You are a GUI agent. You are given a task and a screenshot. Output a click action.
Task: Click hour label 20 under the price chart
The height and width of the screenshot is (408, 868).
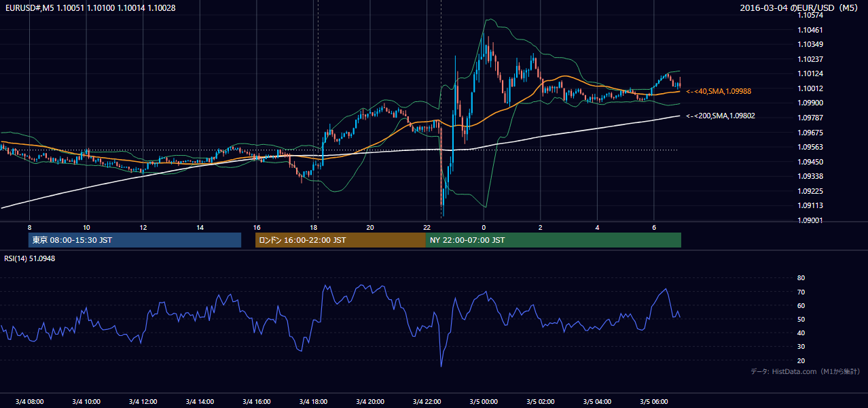coord(370,227)
